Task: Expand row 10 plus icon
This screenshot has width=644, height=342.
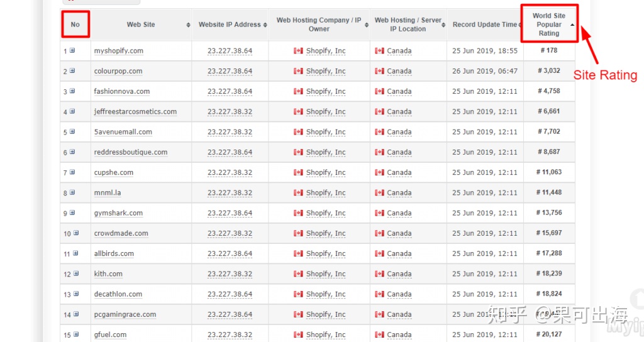Action: pos(76,233)
